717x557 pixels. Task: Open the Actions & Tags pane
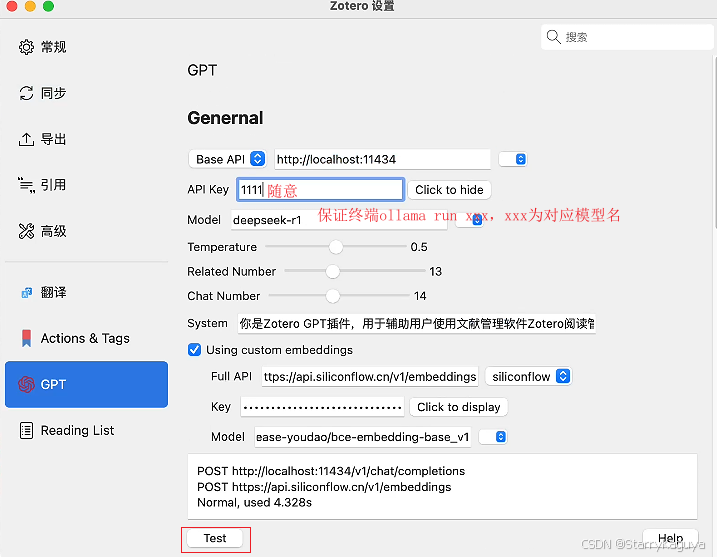(86, 338)
